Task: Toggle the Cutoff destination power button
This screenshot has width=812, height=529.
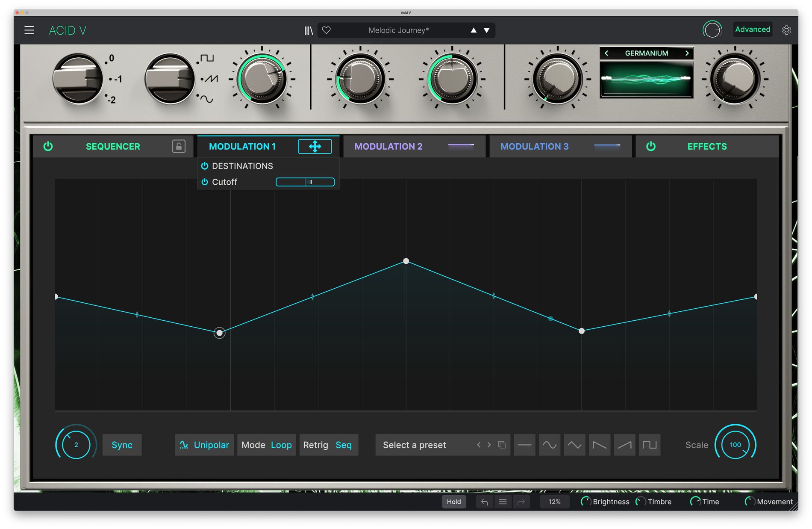Action: (204, 182)
